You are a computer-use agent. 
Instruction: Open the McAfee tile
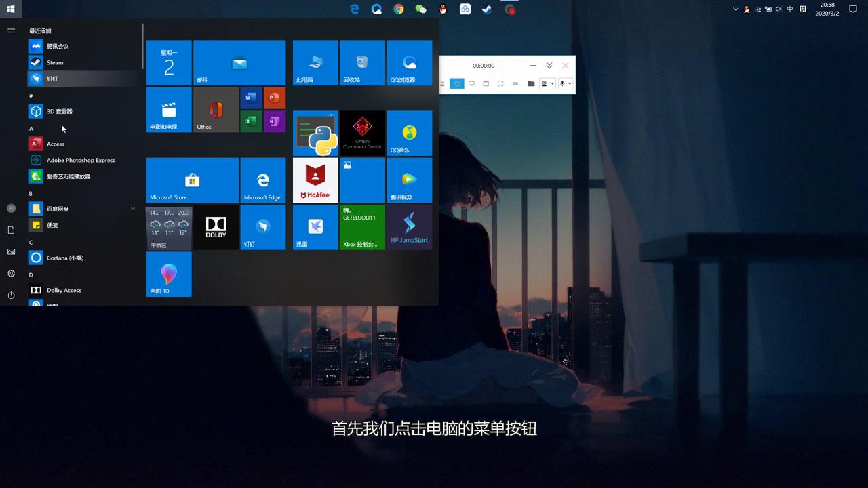click(315, 180)
